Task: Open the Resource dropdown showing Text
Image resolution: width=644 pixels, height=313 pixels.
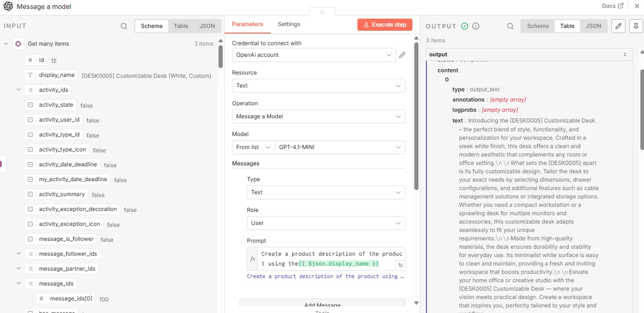Action: [x=318, y=86]
